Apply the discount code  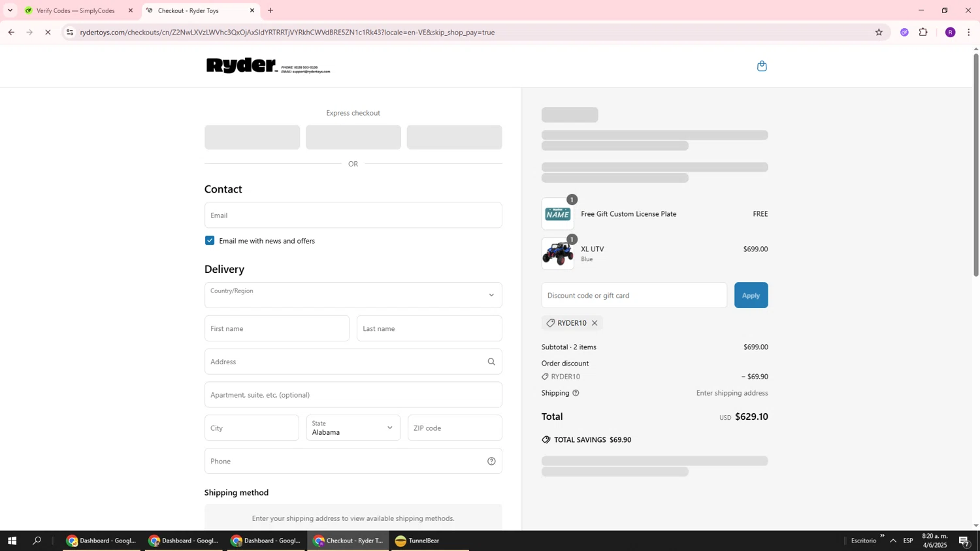click(x=751, y=295)
